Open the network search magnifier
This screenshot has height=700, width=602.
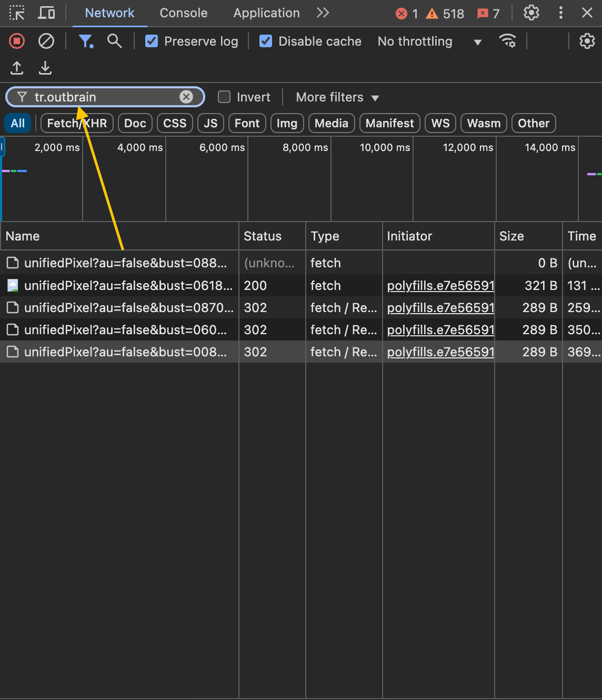click(115, 41)
